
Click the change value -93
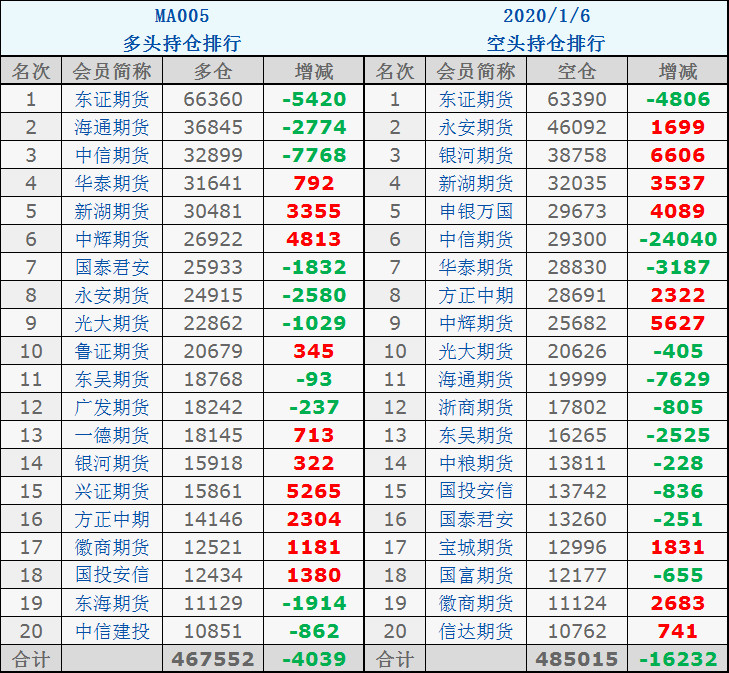tap(314, 379)
